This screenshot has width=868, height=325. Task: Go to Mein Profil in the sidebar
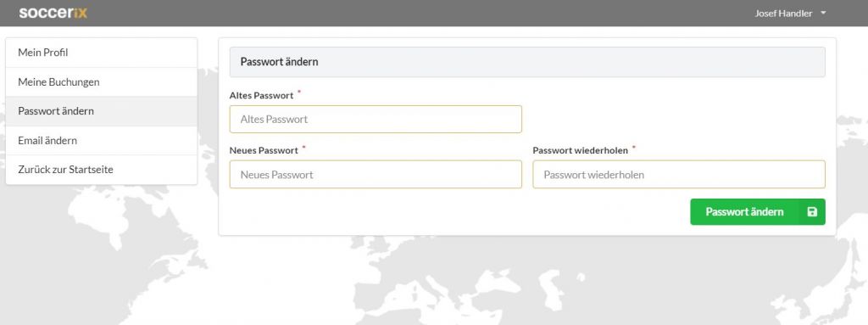102,53
